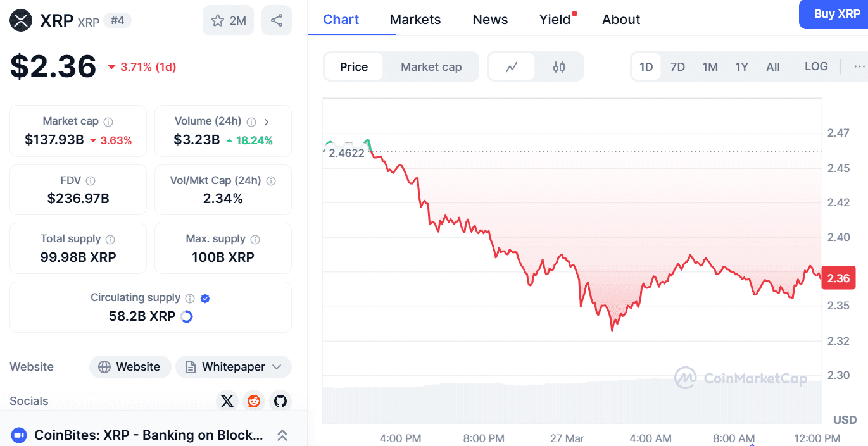Open the News tab
The width and height of the screenshot is (868, 446).
click(489, 19)
